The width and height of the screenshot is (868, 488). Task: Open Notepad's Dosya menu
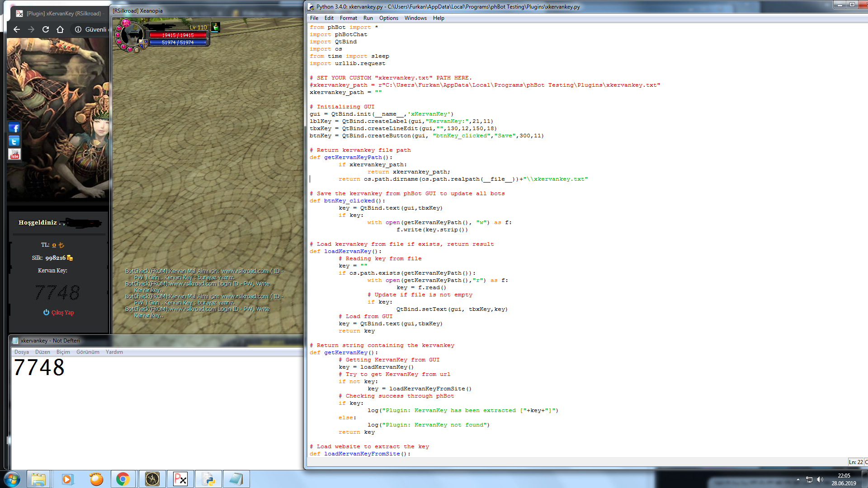tap(21, 352)
